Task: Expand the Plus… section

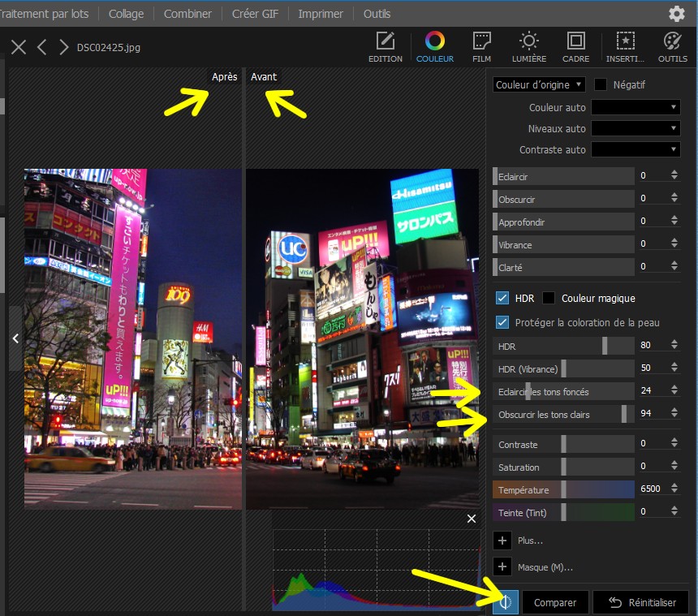Action: point(502,541)
